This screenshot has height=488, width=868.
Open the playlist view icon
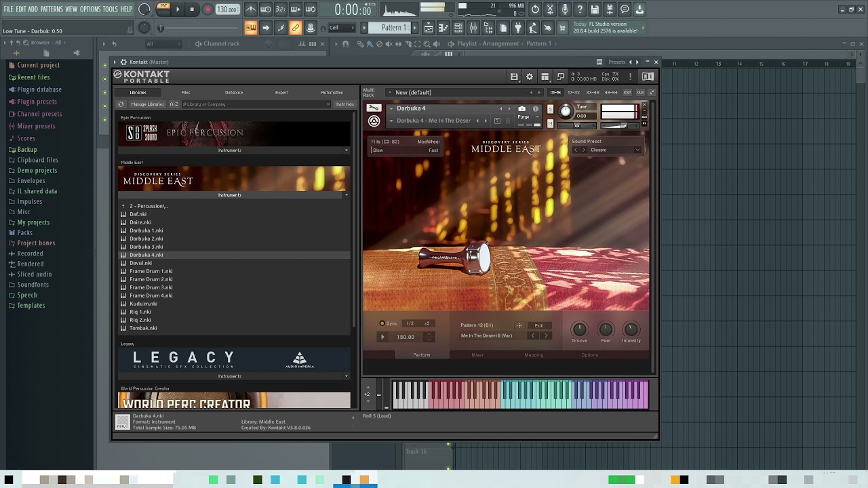point(429,28)
